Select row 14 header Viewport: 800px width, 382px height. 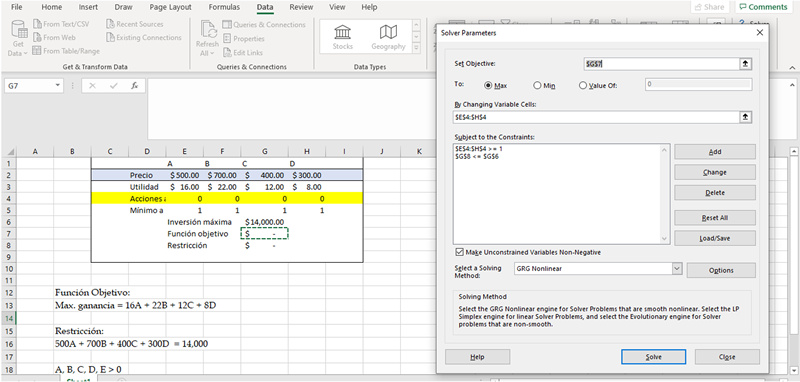pyautogui.click(x=8, y=318)
